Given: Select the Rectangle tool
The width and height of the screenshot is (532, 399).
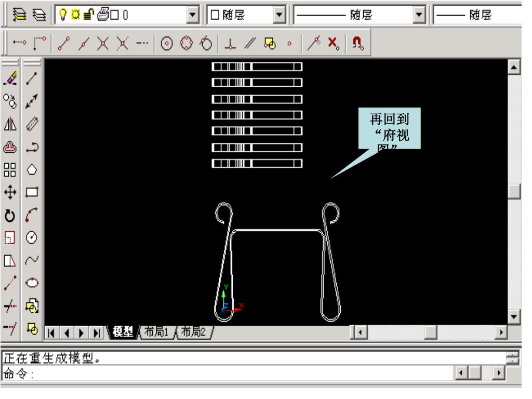Looking at the screenshot, I should coord(32,192).
